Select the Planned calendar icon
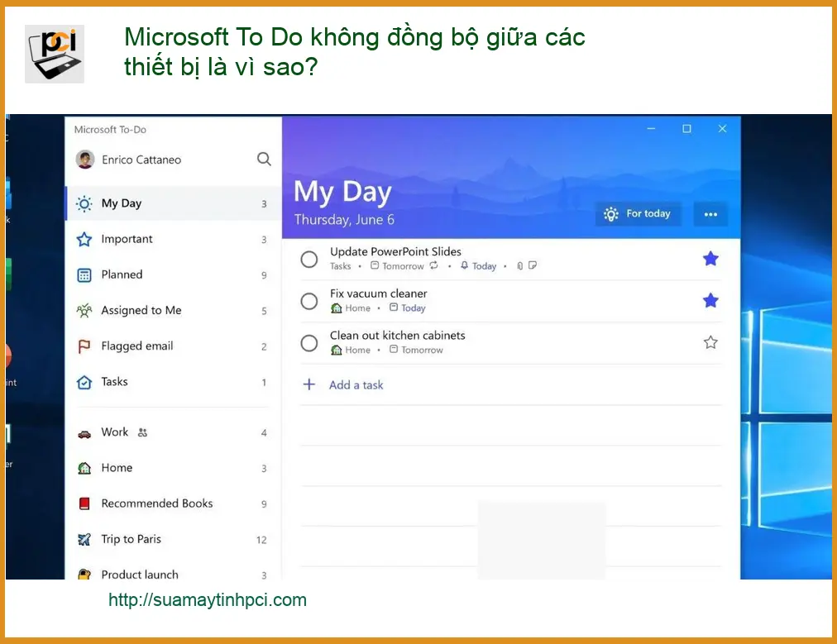The width and height of the screenshot is (837, 644). pos(84,275)
